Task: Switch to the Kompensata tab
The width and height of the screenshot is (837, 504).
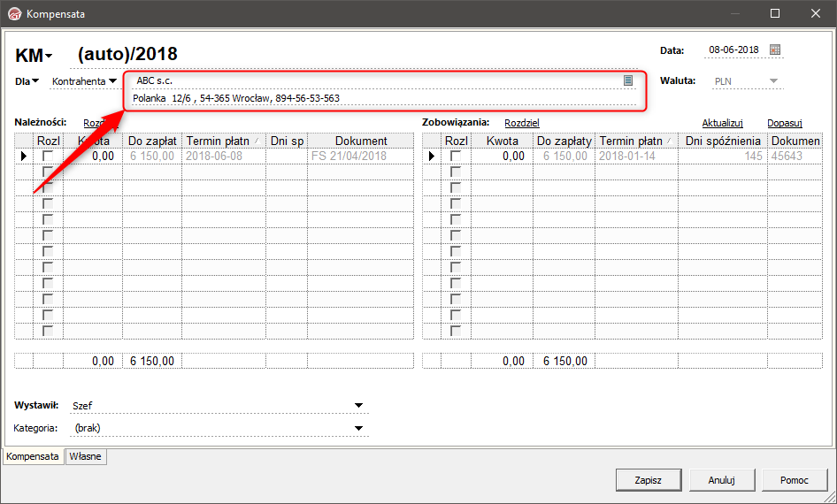Action: (x=33, y=456)
